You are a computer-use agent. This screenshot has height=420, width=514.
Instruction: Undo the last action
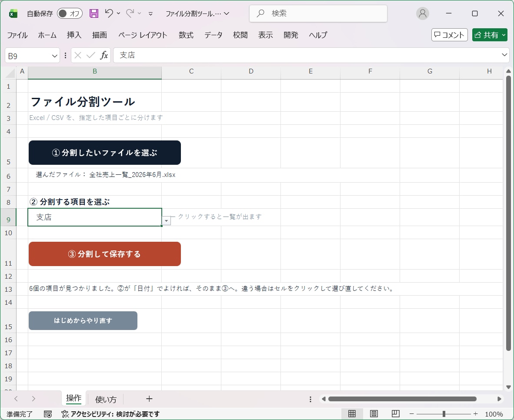[109, 13]
